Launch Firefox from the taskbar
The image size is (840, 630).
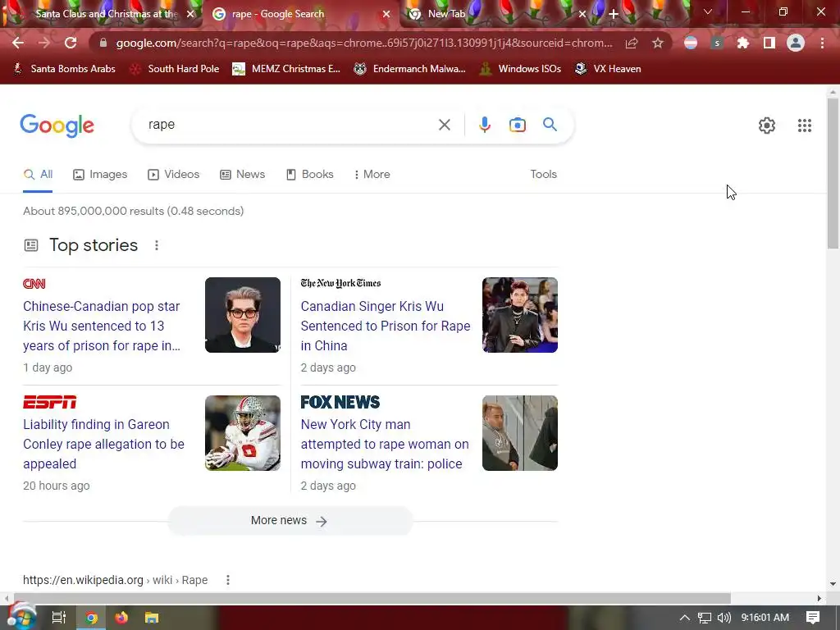(121, 618)
